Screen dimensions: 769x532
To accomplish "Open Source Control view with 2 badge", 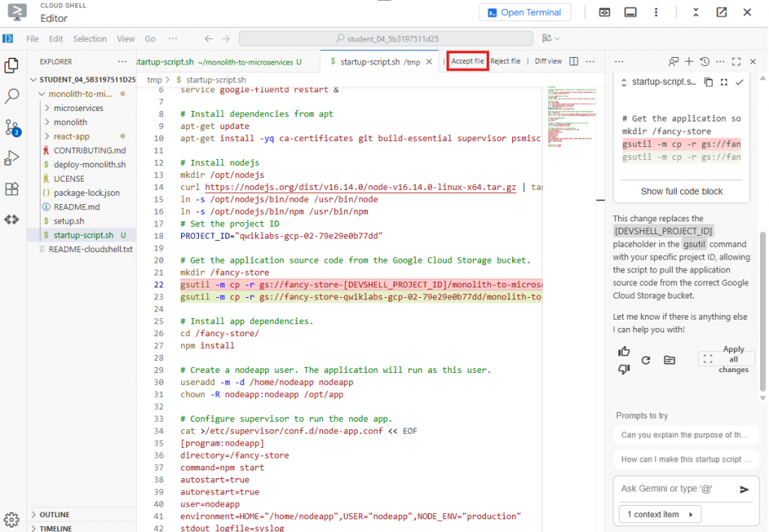I will 12,128.
